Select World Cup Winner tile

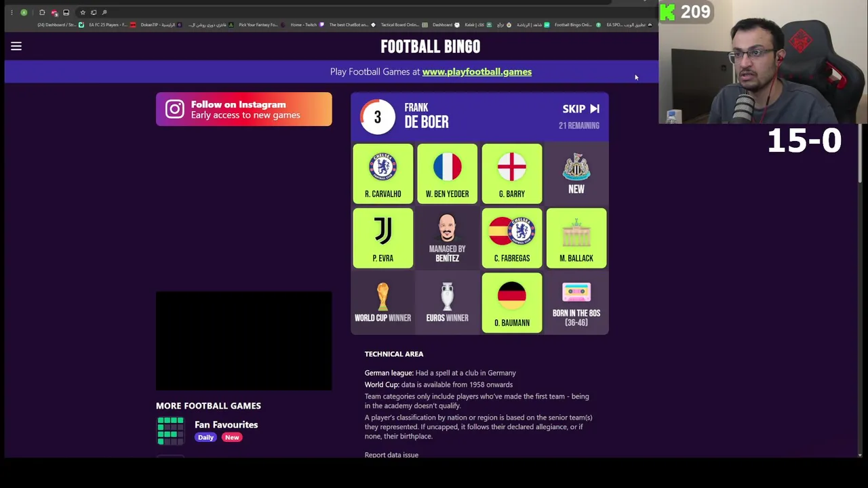tap(382, 302)
